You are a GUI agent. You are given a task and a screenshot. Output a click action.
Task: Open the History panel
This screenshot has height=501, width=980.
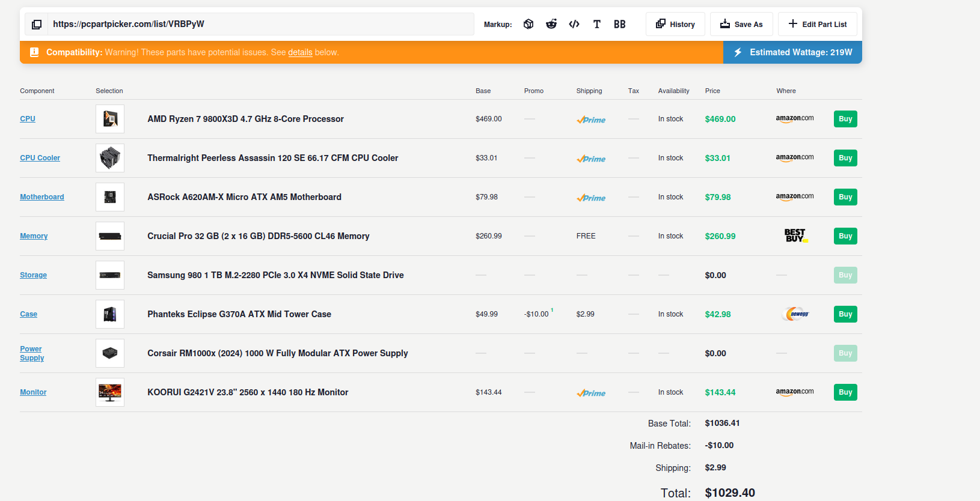[x=675, y=24]
